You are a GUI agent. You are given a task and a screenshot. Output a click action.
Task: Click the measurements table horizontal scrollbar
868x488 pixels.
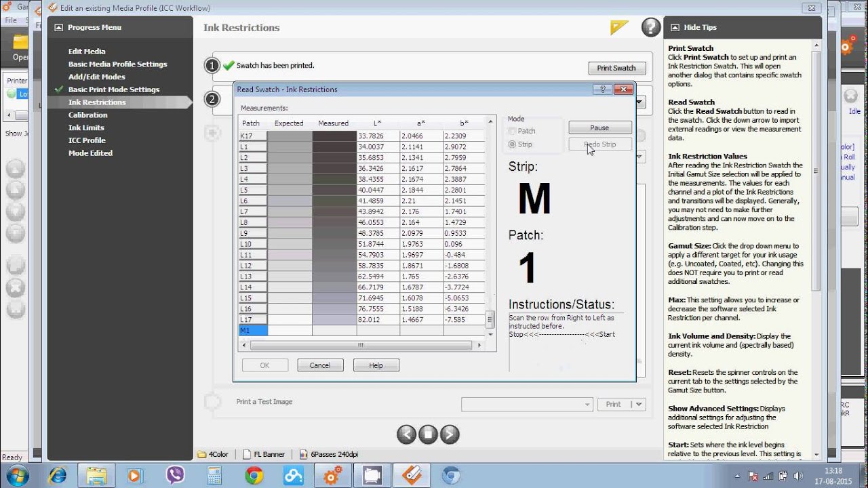361,345
